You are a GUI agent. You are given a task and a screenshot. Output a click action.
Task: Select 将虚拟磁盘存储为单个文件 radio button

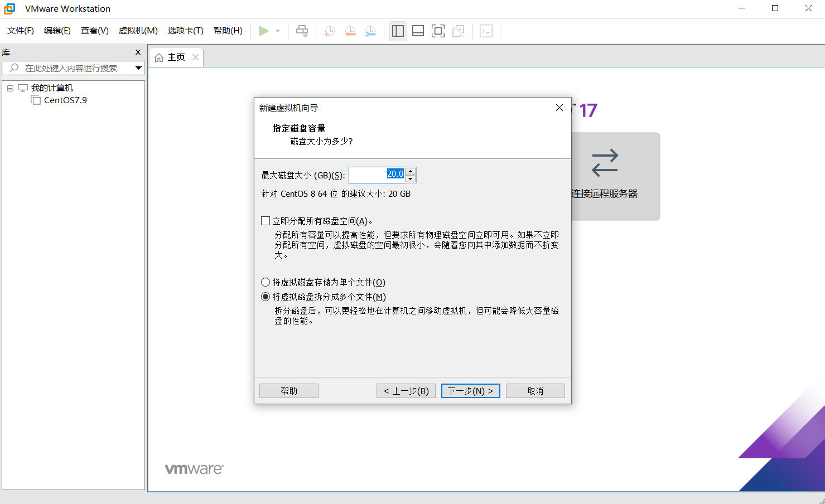266,282
